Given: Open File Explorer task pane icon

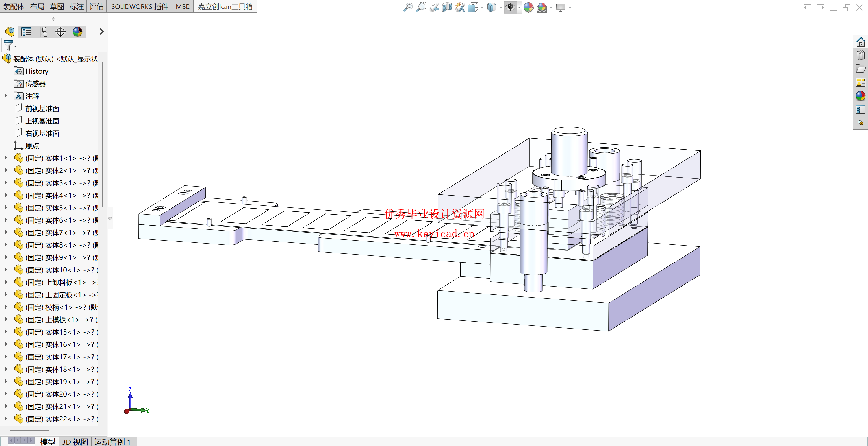Looking at the screenshot, I should [x=860, y=69].
